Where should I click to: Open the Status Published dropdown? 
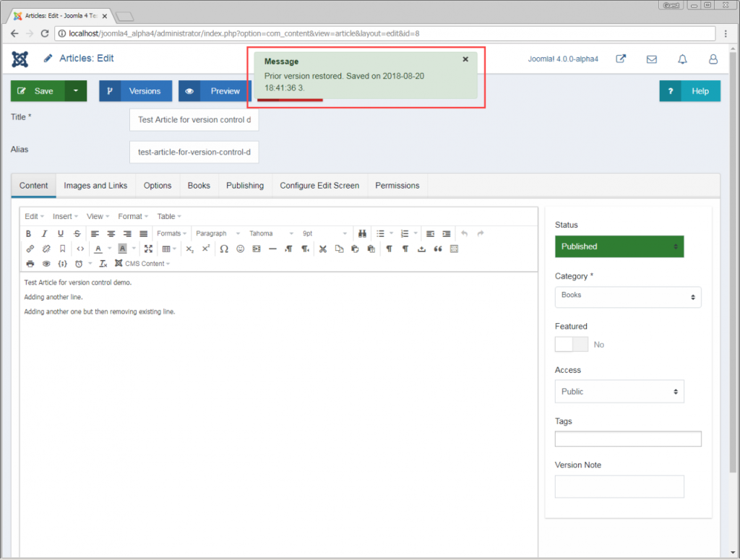point(619,246)
